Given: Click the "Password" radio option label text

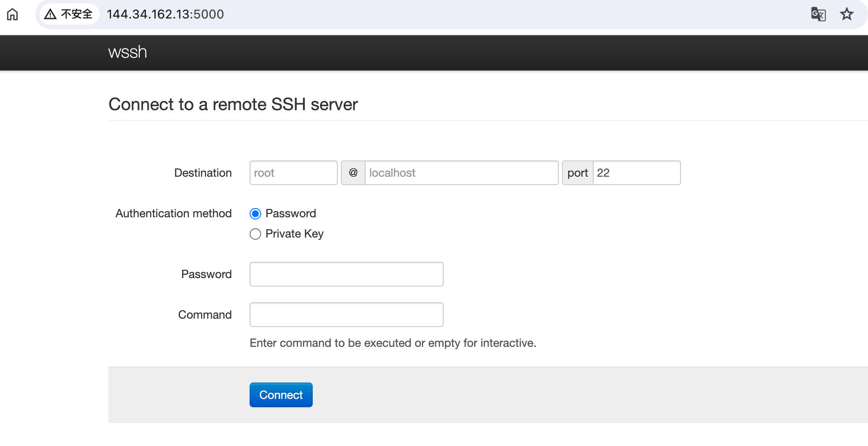Looking at the screenshot, I should click(x=291, y=214).
